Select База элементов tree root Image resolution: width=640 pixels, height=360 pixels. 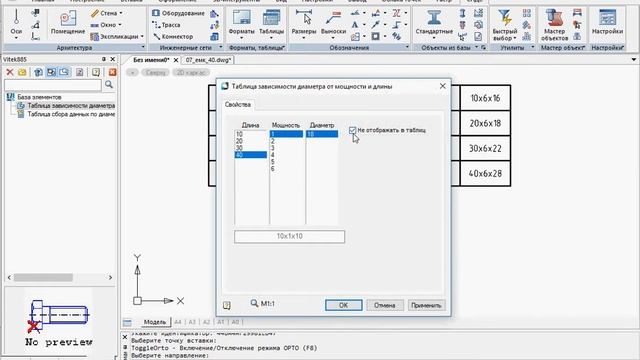click(39, 97)
